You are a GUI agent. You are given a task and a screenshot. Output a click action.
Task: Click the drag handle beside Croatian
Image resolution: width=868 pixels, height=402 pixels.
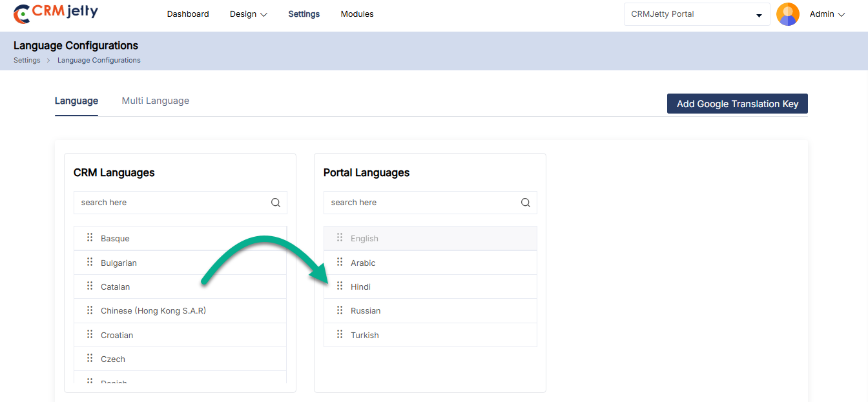90,335
